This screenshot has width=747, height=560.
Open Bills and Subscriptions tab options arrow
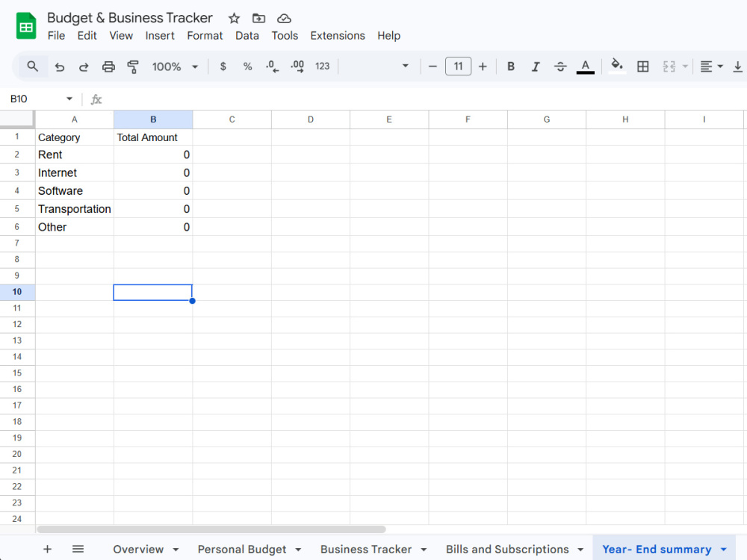tap(580, 550)
